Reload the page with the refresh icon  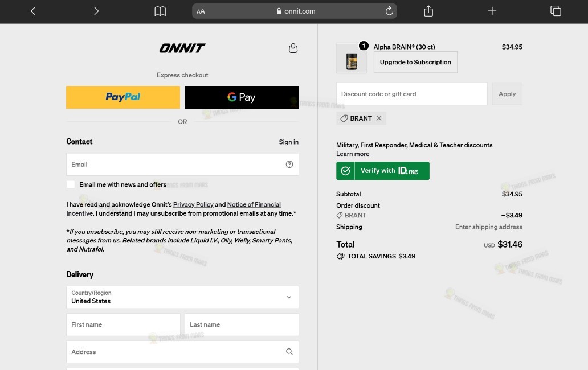pyautogui.click(x=389, y=11)
